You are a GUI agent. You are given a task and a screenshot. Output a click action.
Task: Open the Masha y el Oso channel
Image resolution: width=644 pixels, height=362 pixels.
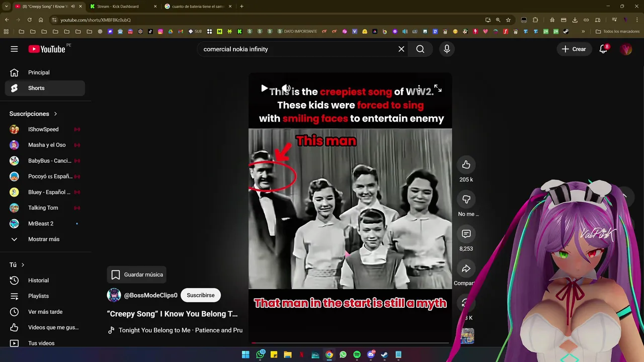pyautogui.click(x=45, y=145)
